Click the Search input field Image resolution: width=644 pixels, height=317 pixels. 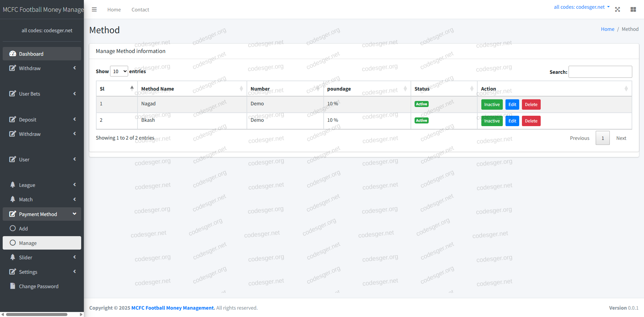click(x=600, y=72)
